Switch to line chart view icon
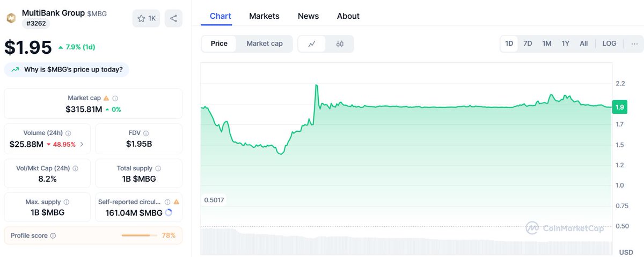644x257 pixels. [x=312, y=44]
